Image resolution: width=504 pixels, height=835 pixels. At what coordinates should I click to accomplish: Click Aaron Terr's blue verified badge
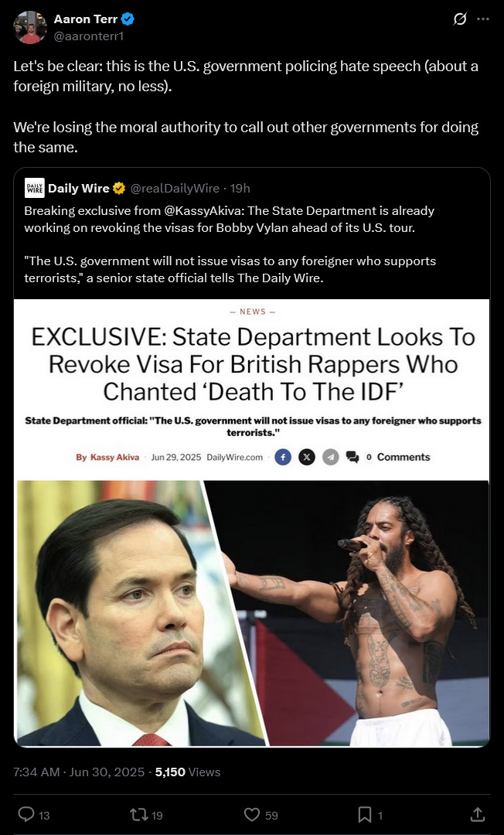tap(128, 19)
